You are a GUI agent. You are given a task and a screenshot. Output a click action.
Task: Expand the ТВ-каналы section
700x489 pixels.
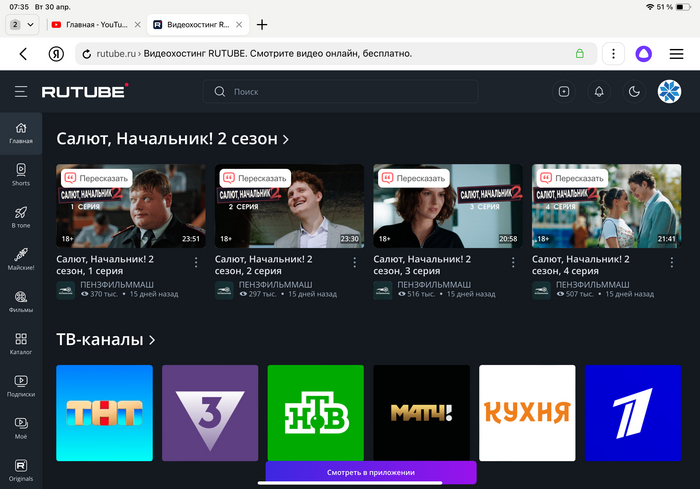click(105, 340)
